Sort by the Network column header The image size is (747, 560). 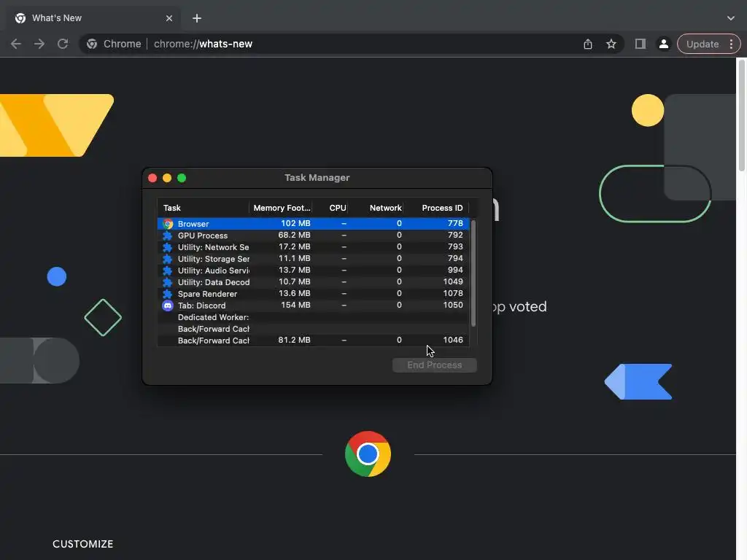(376, 208)
